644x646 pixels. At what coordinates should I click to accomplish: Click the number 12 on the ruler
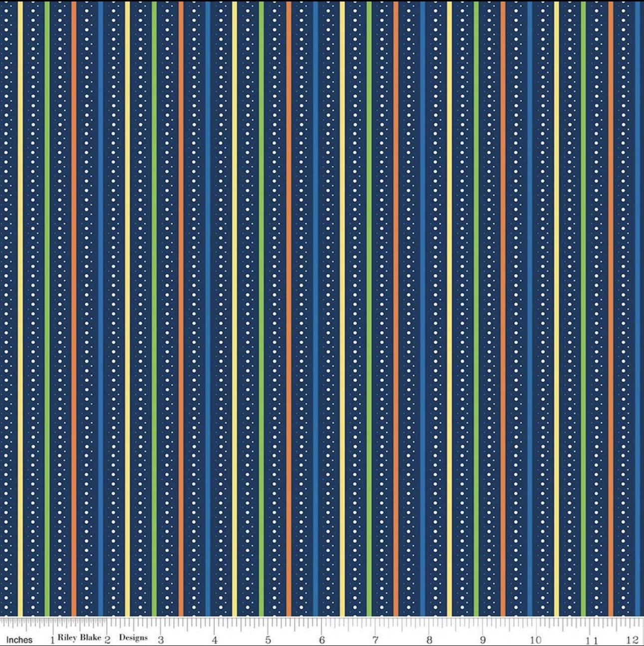coord(634,640)
